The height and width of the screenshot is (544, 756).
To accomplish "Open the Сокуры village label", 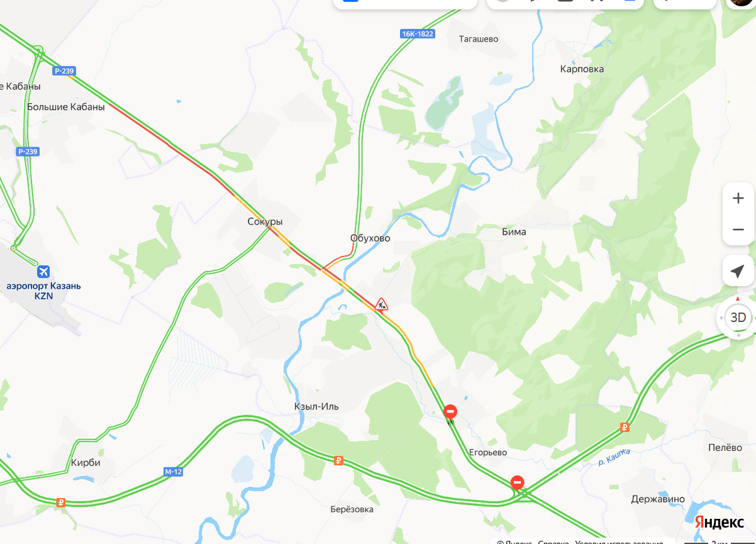I will click(265, 222).
